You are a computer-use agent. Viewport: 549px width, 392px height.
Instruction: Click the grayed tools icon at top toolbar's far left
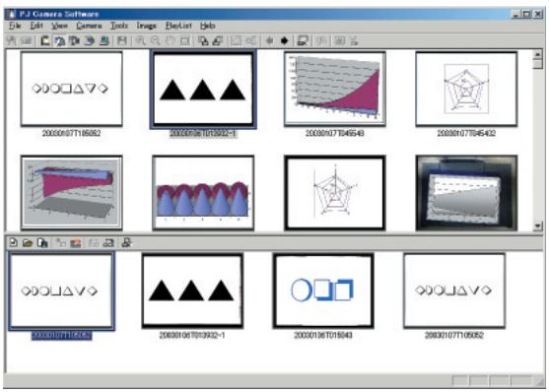click(x=12, y=41)
